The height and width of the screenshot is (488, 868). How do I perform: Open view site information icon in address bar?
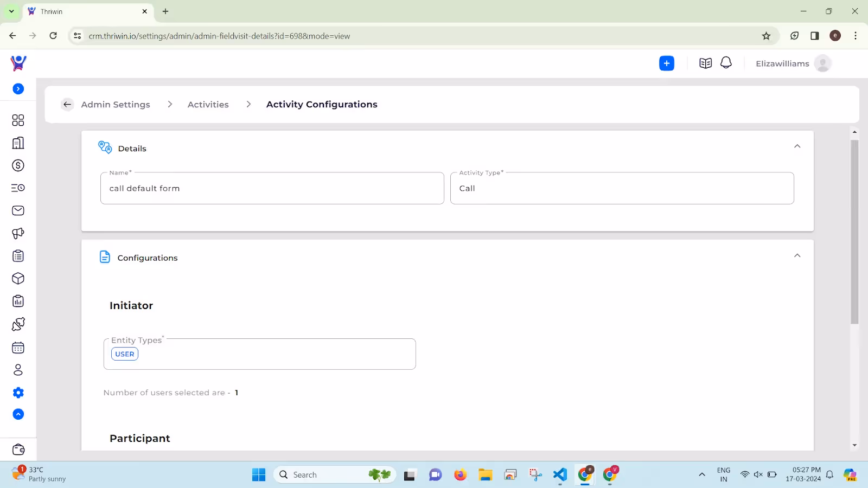(78, 36)
